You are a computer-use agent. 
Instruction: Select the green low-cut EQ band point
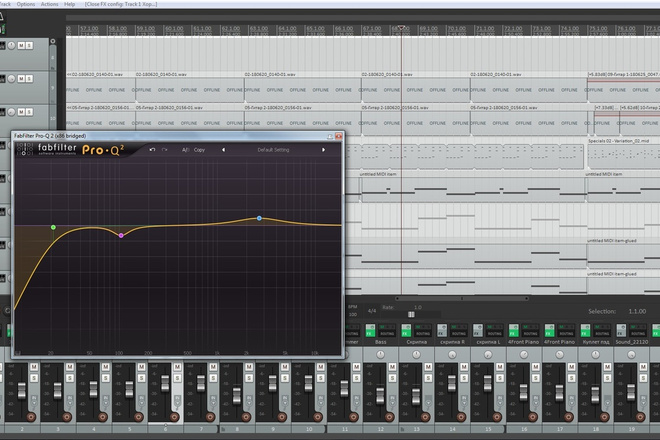click(x=53, y=227)
